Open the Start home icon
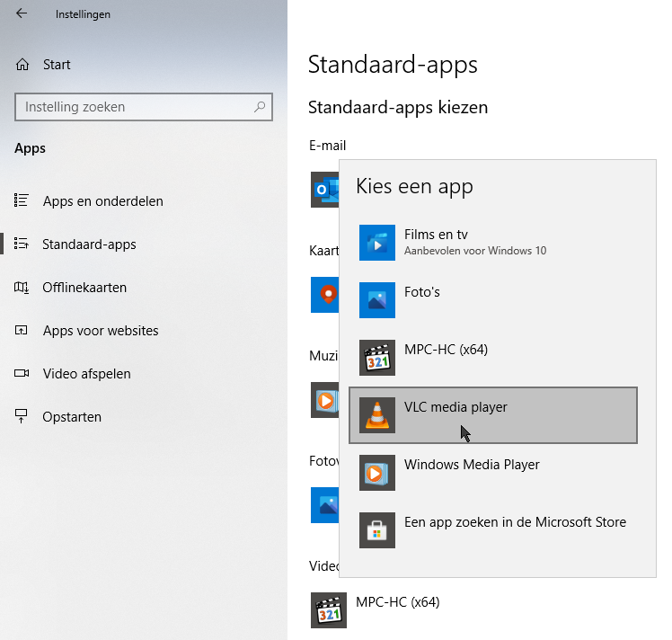The width and height of the screenshot is (672, 640). coord(22,65)
